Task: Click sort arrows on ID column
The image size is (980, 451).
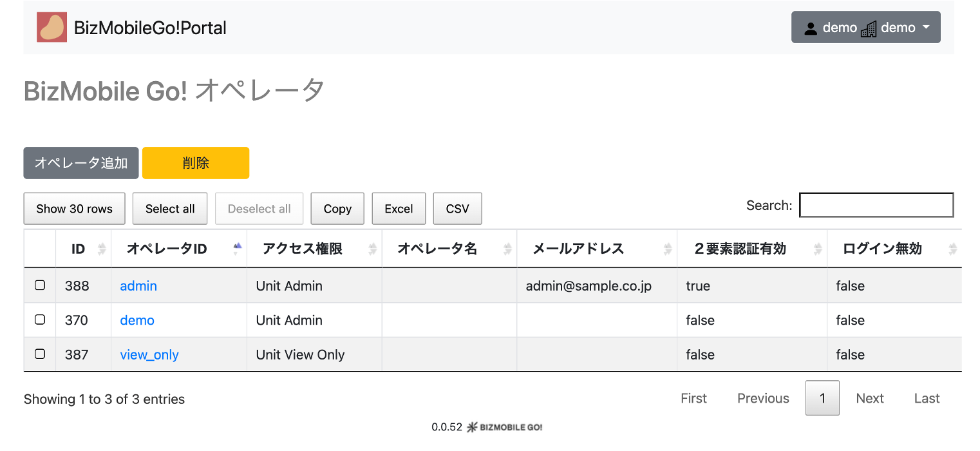Action: [x=101, y=249]
